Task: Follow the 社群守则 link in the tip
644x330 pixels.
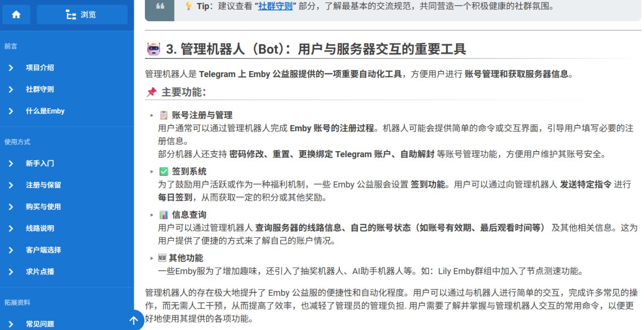Action: click(x=275, y=7)
